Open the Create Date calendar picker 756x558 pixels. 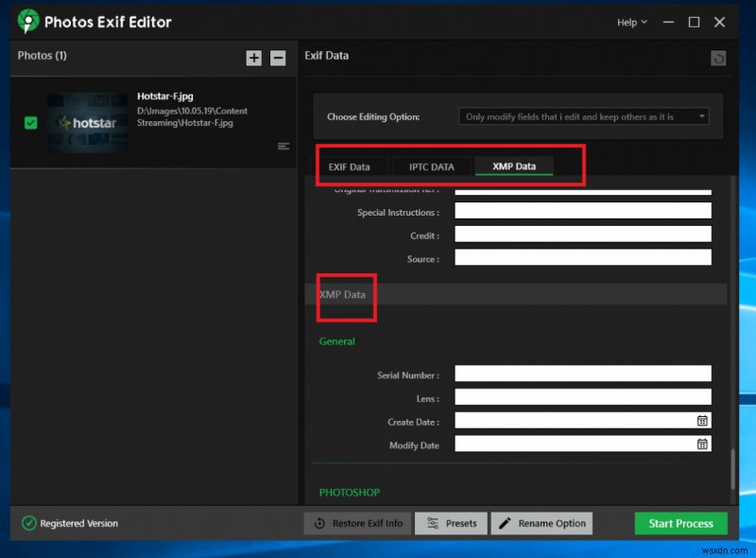tap(702, 421)
